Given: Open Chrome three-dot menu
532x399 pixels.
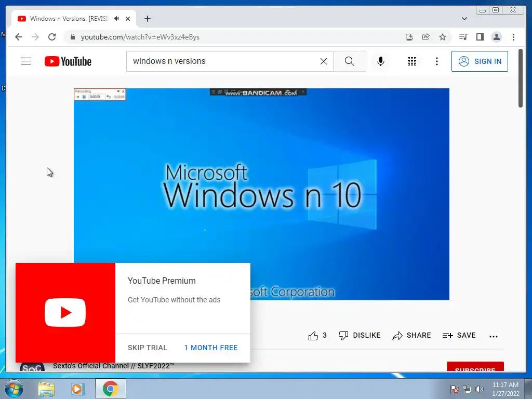Looking at the screenshot, I should click(513, 37).
